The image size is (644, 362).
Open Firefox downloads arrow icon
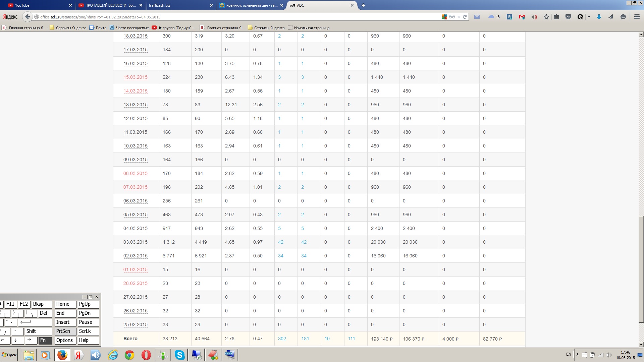point(599,17)
